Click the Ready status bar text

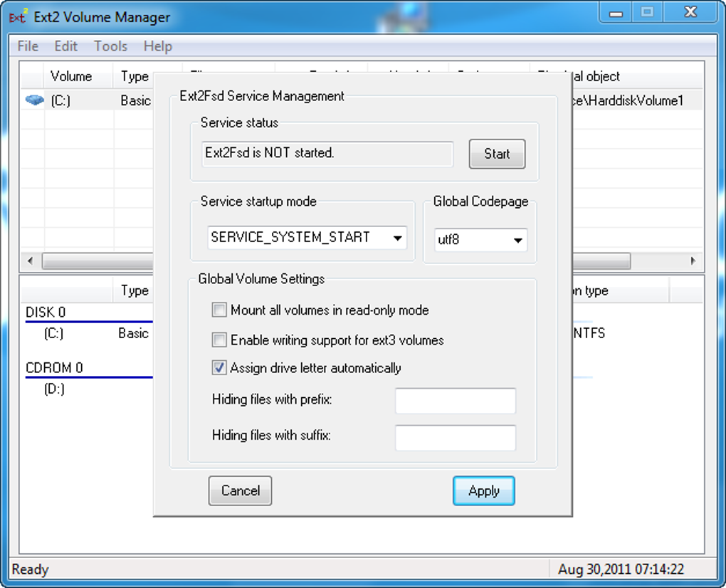30,569
